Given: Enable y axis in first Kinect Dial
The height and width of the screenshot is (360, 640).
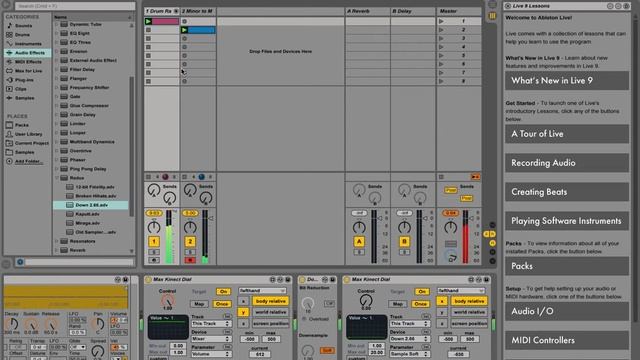Looking at the screenshot, I should point(243,313).
